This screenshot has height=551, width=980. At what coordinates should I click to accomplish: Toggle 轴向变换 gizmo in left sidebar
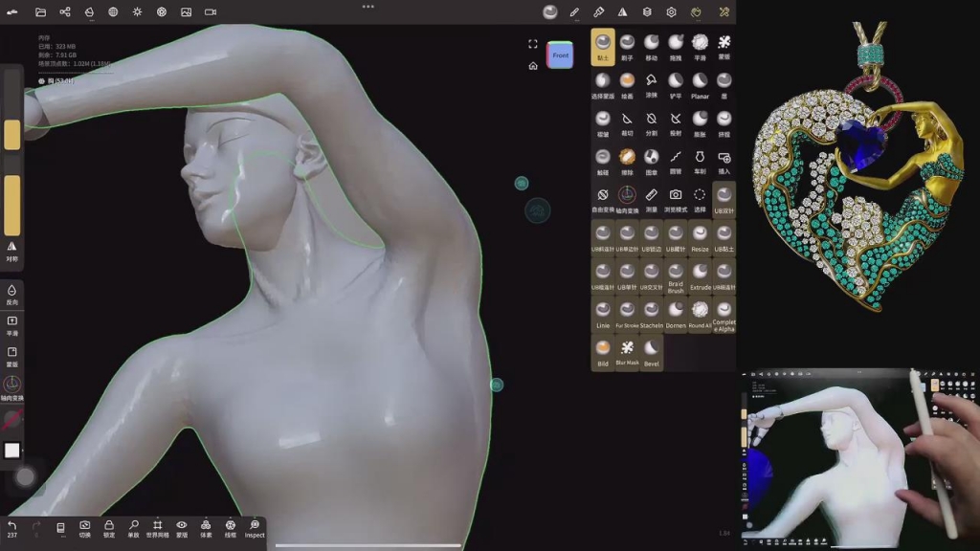11,388
